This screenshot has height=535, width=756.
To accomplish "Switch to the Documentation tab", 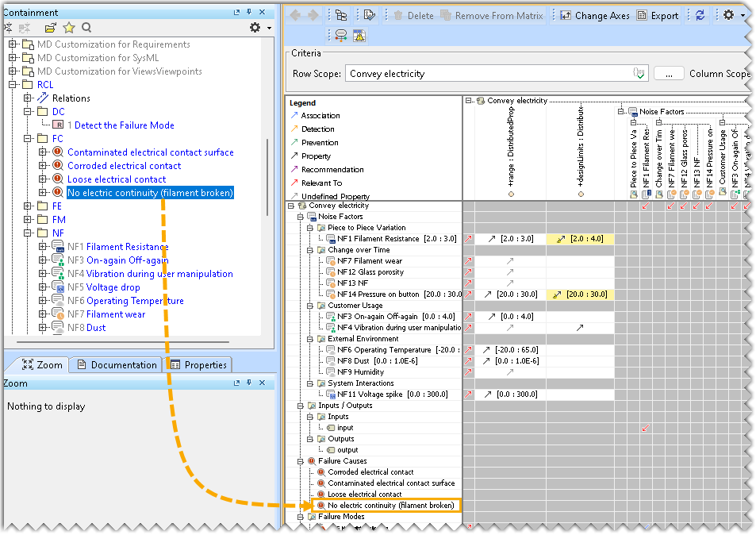I will [x=116, y=365].
